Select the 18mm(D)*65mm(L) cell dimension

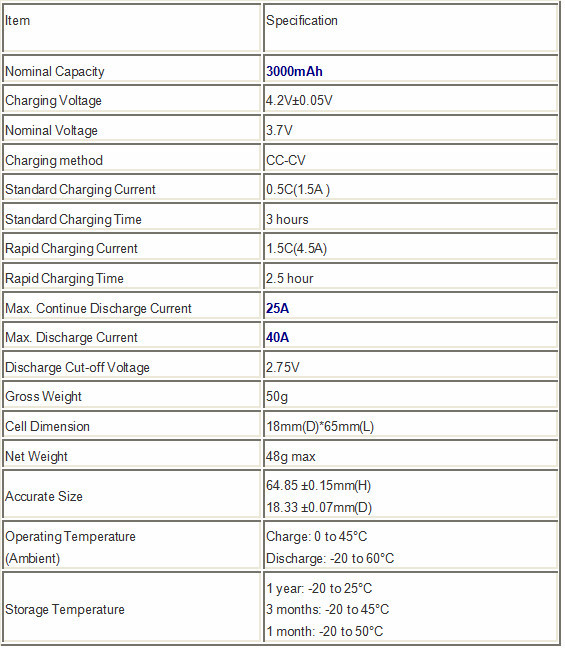[320, 426]
